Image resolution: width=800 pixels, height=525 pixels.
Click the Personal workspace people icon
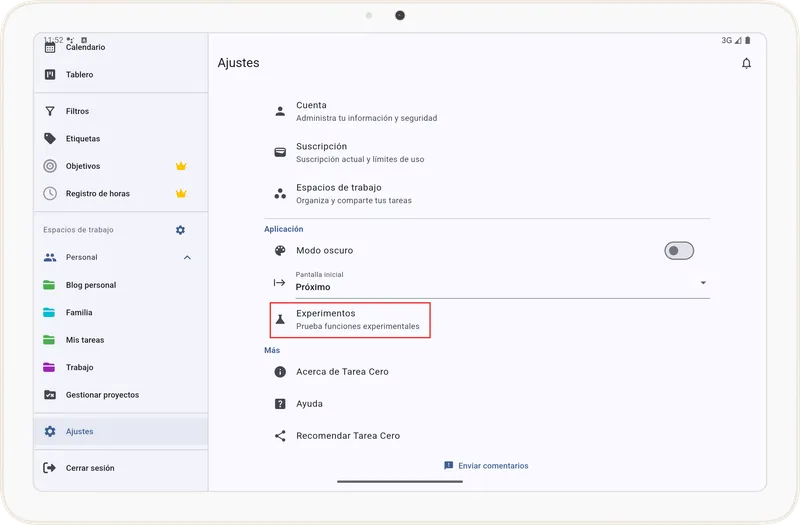point(50,257)
